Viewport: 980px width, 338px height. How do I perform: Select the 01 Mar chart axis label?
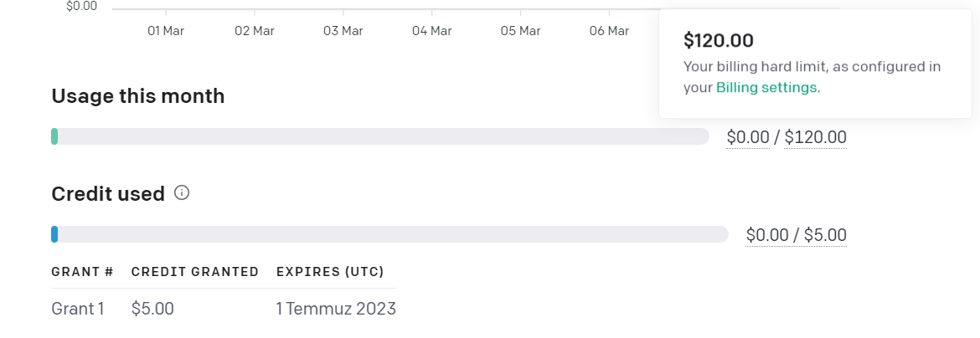[166, 31]
